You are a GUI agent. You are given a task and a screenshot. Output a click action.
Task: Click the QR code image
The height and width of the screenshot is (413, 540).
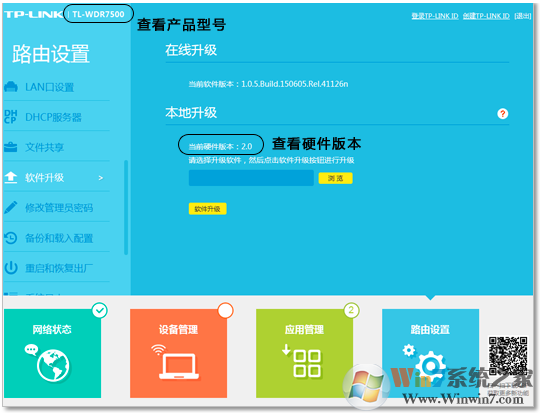(x=508, y=356)
